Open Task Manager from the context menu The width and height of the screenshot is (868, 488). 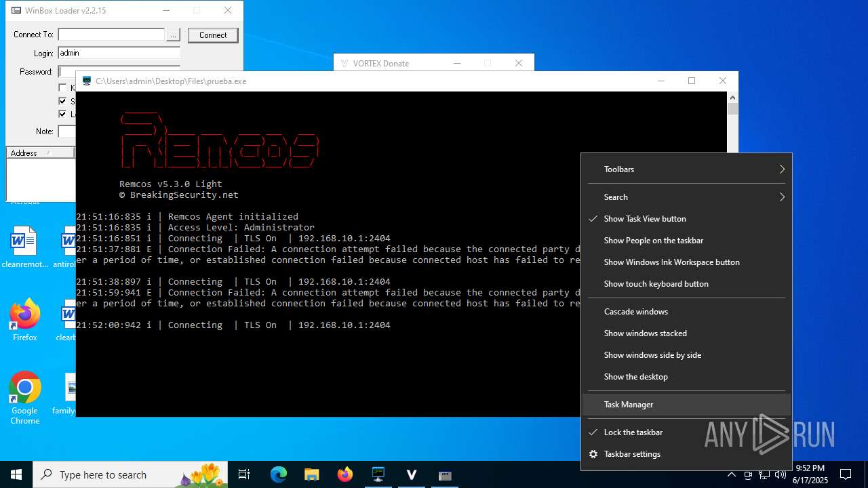pos(686,405)
